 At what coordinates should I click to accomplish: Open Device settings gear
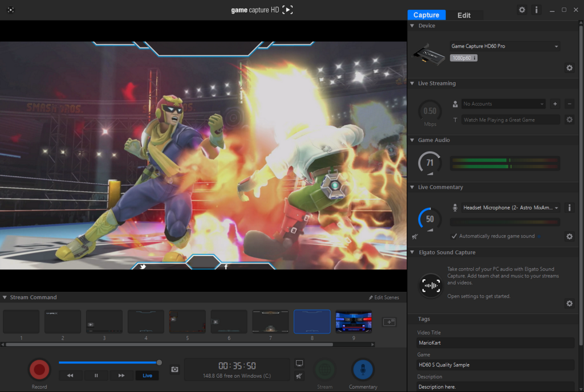click(570, 68)
